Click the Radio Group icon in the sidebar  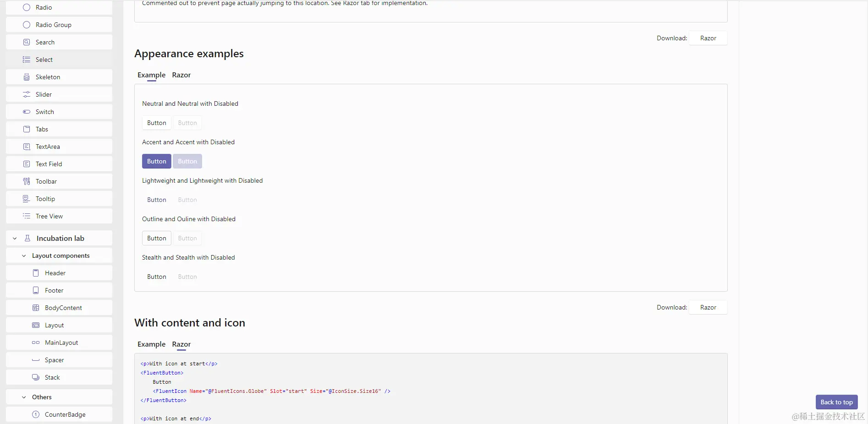(27, 25)
